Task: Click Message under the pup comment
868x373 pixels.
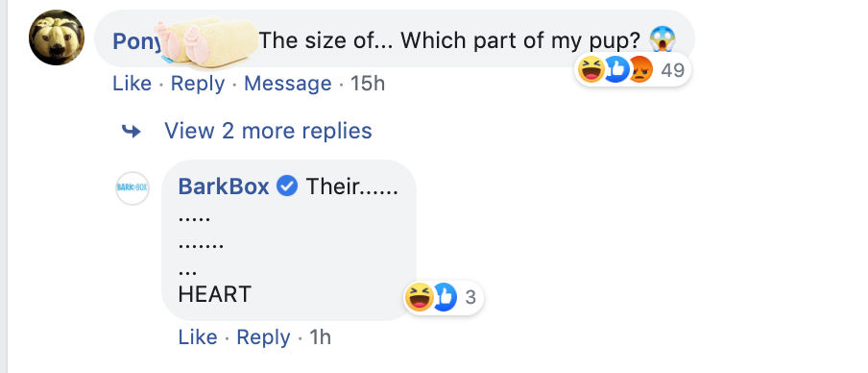Action: pyautogui.click(x=288, y=84)
